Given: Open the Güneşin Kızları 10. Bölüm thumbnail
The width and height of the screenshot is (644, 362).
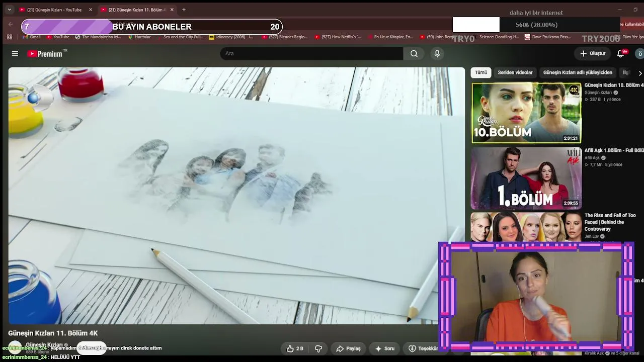Looking at the screenshot, I should 526,113.
